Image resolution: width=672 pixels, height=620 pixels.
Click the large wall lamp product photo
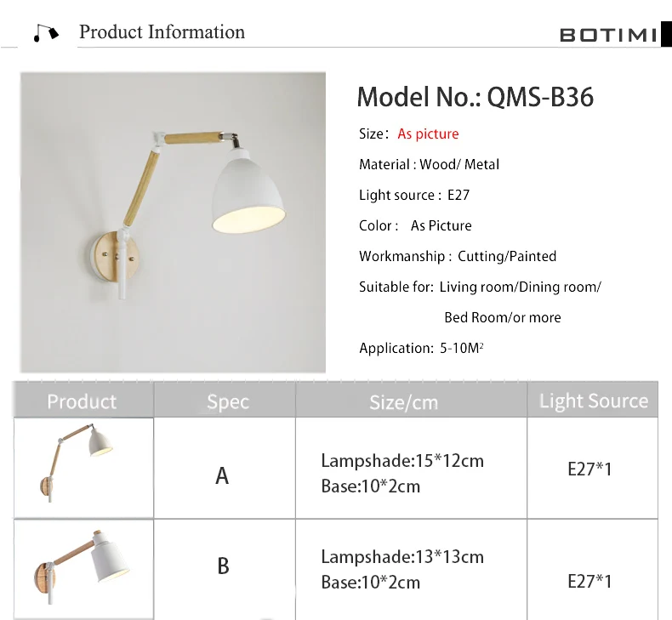tap(173, 222)
